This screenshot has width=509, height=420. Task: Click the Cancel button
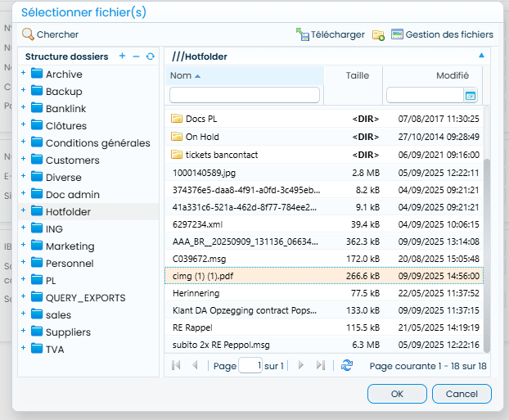coord(462,394)
